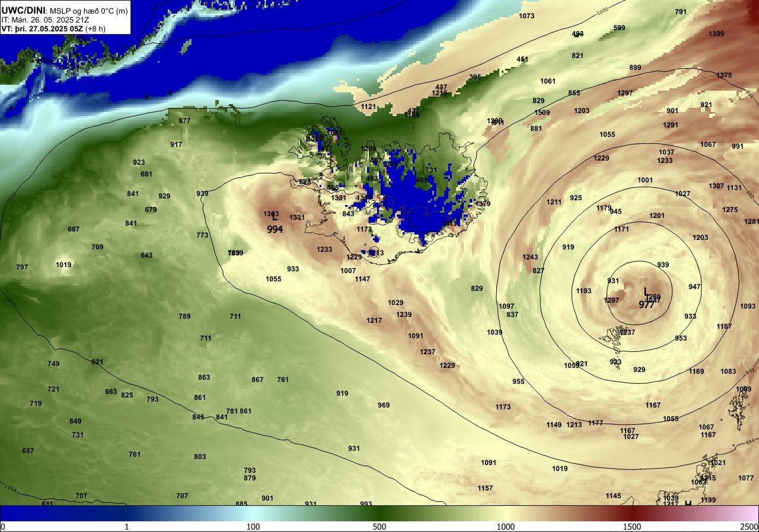Image resolution: width=759 pixels, height=532 pixels.
Task: Click the height value 1243
Action: [x=530, y=257]
